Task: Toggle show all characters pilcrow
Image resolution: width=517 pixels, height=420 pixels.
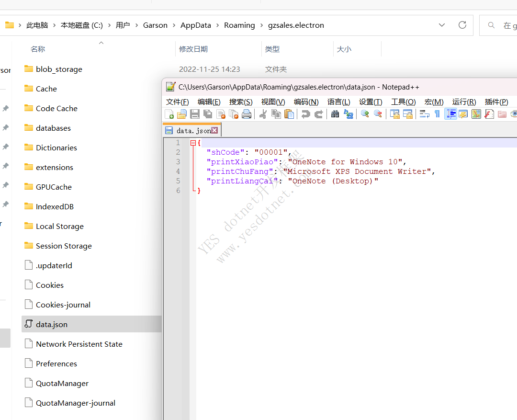Action: tap(437, 114)
